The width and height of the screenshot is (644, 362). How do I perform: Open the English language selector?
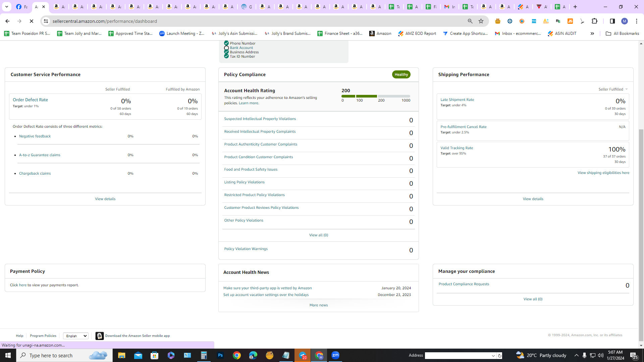coord(76,336)
